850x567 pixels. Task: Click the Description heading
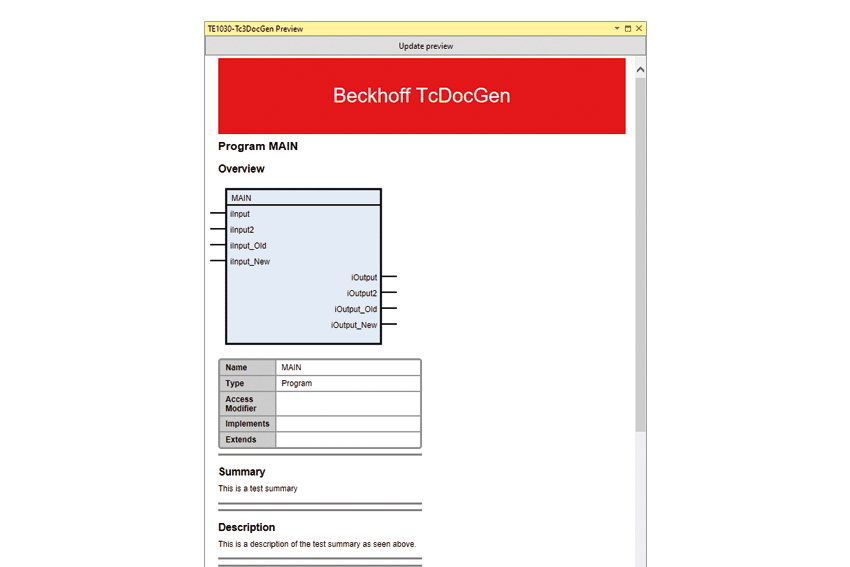[247, 527]
